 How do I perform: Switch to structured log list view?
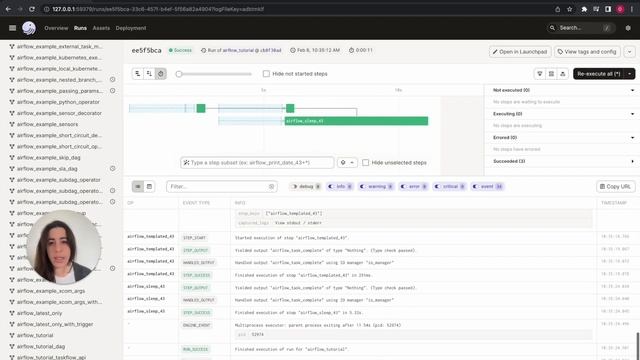(138, 187)
